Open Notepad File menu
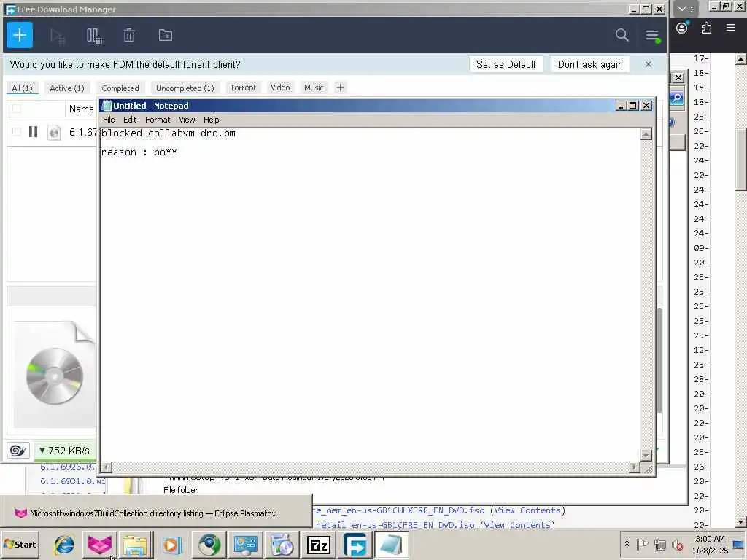 109,120
